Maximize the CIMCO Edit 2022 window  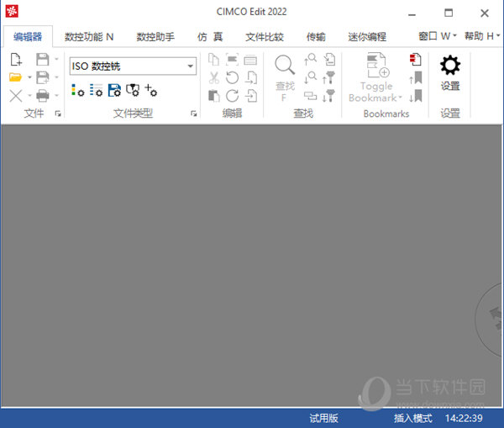coord(449,13)
